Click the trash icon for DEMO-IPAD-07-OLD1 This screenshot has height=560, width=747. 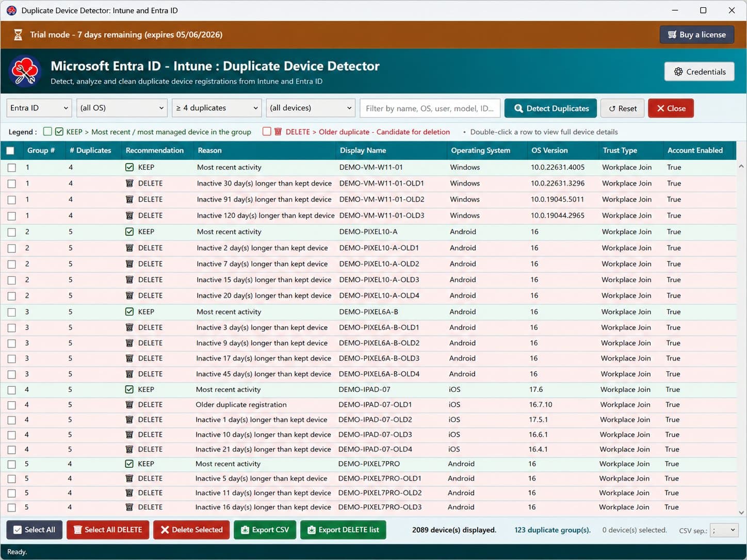[129, 405]
